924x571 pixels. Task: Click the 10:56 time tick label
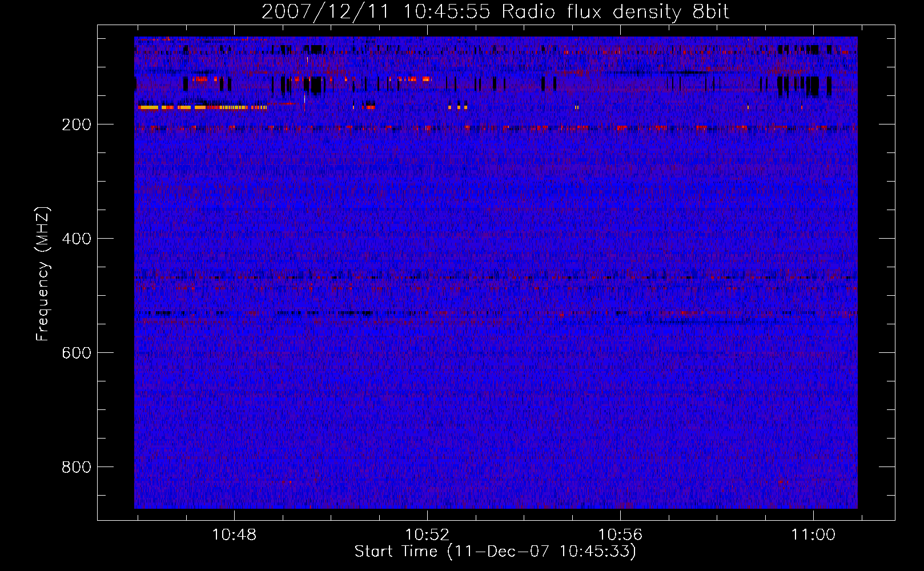[x=620, y=535]
